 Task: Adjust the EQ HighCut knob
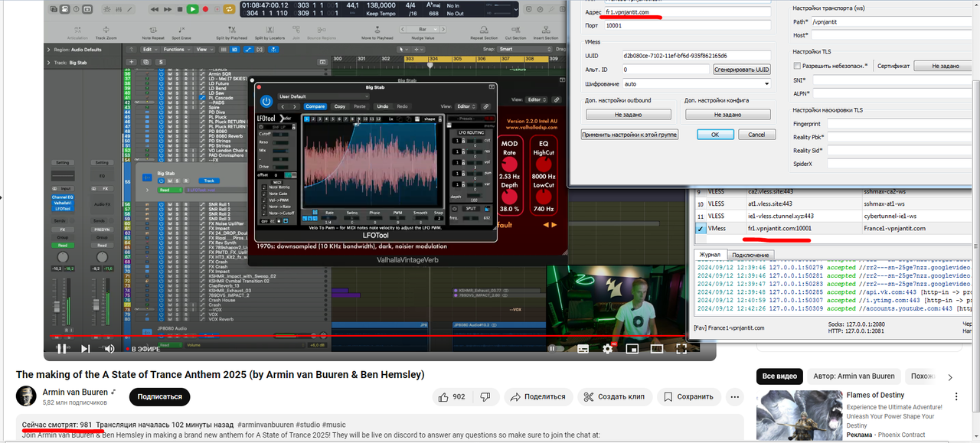tap(544, 164)
